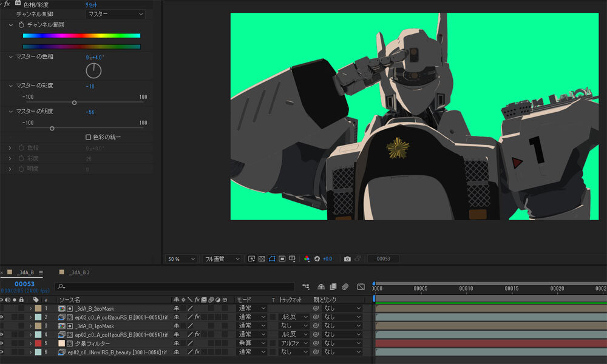Click the channel range stopwatch icon

point(21,25)
